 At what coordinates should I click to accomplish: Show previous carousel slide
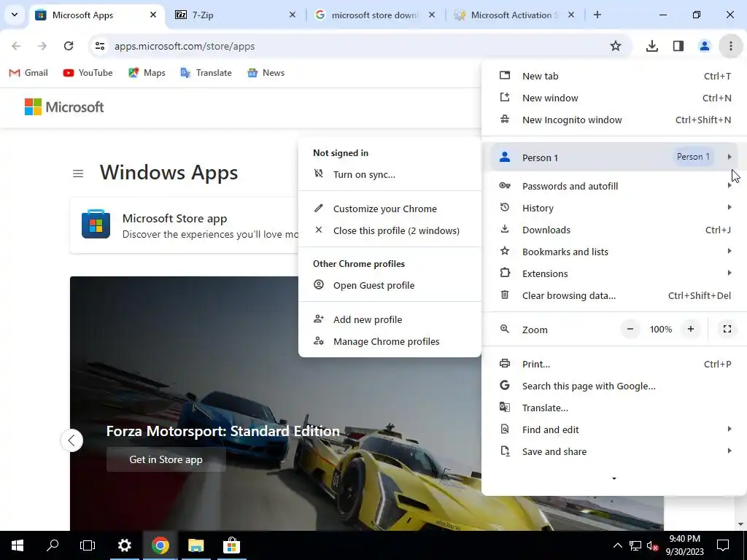click(71, 440)
